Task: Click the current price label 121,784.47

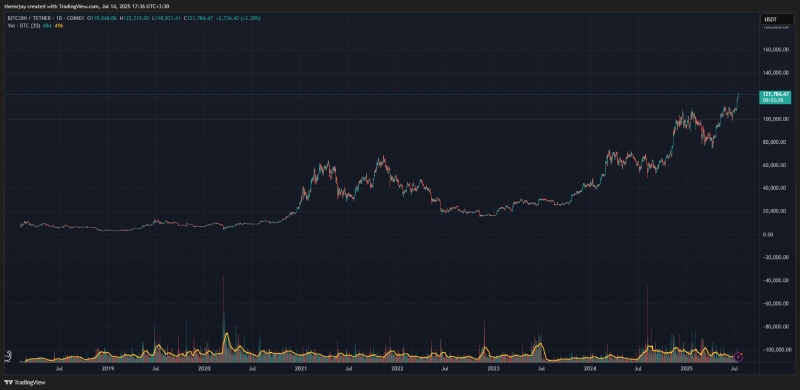Action: click(x=776, y=94)
